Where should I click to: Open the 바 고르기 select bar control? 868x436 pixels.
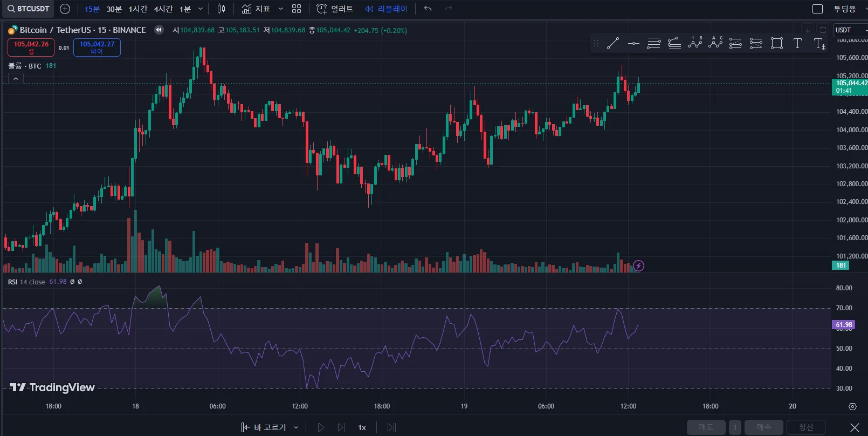point(264,427)
